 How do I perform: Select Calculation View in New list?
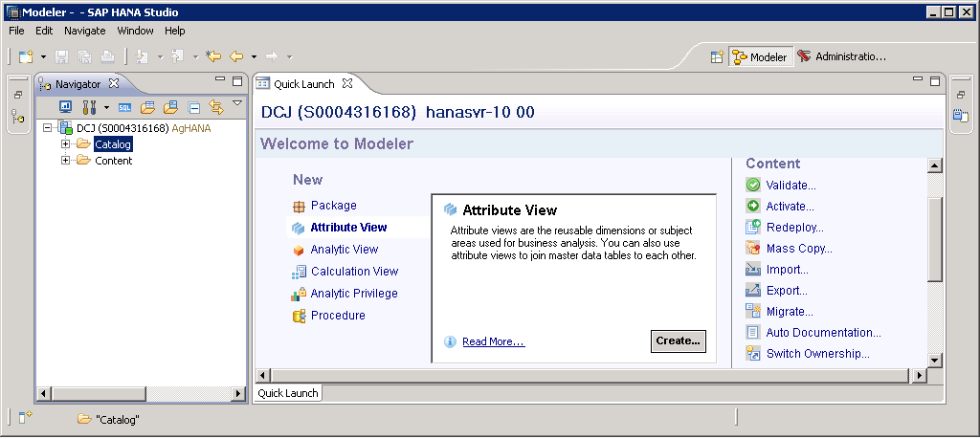coord(354,272)
